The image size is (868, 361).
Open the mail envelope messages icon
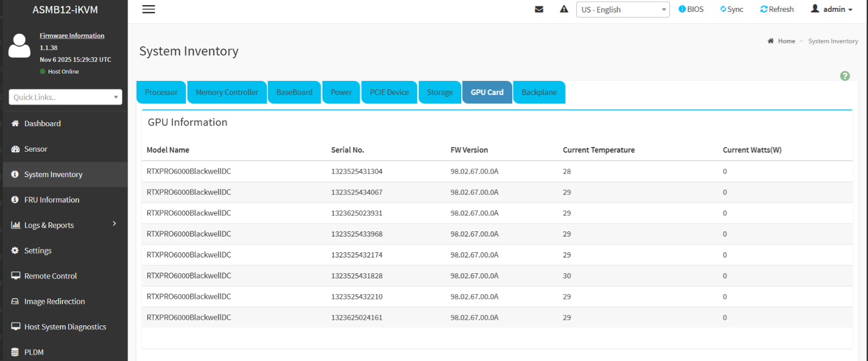point(539,9)
